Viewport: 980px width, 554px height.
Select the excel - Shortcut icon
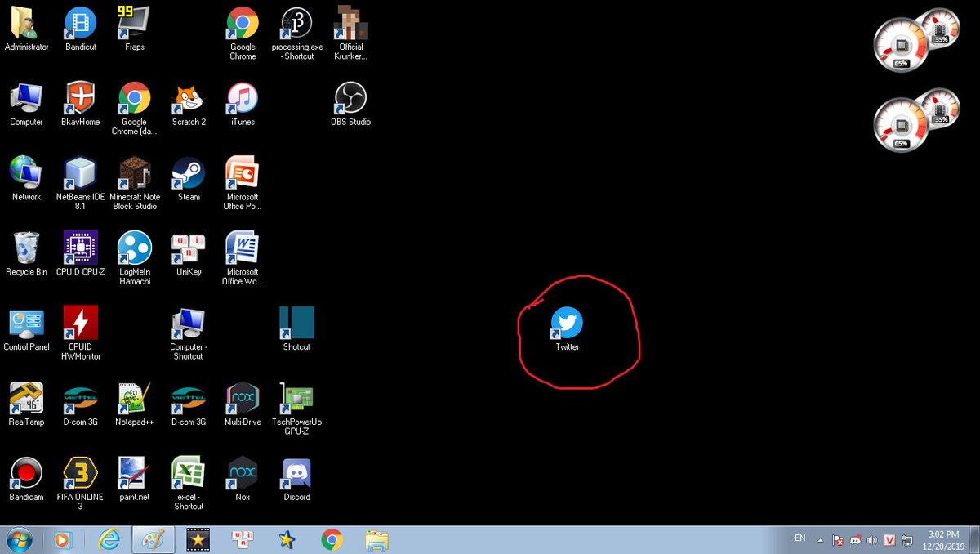(x=189, y=484)
